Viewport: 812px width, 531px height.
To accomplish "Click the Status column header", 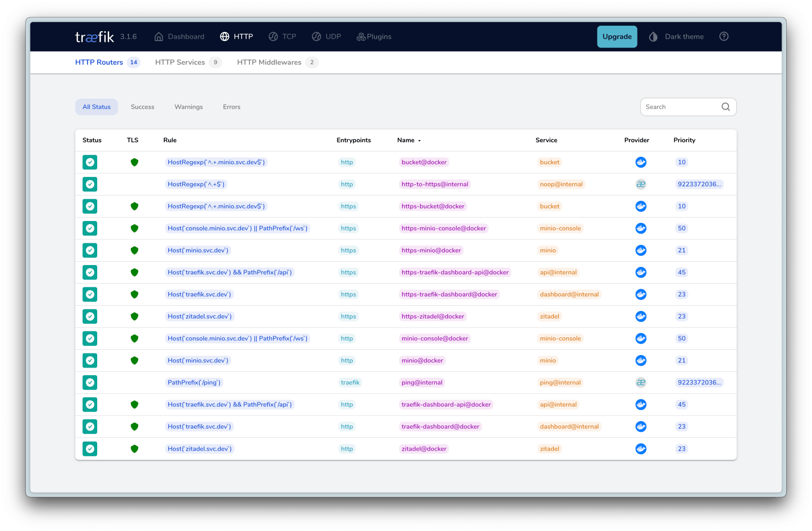I will (x=92, y=140).
